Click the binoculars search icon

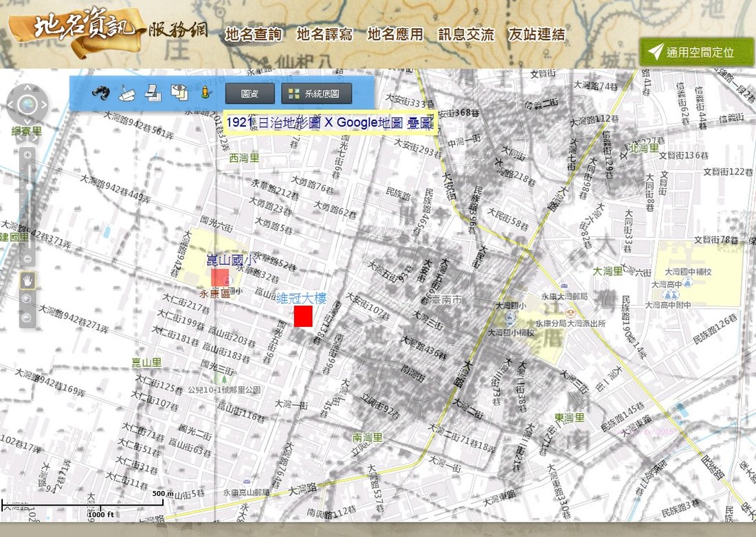pyautogui.click(x=101, y=93)
